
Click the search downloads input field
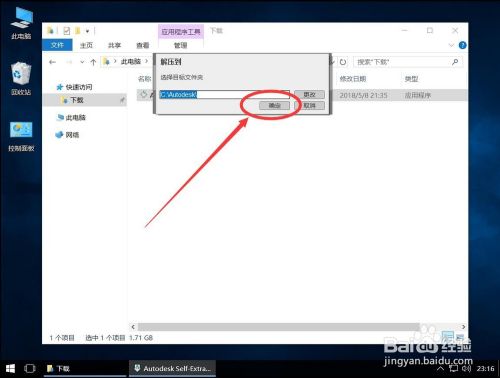[403, 62]
